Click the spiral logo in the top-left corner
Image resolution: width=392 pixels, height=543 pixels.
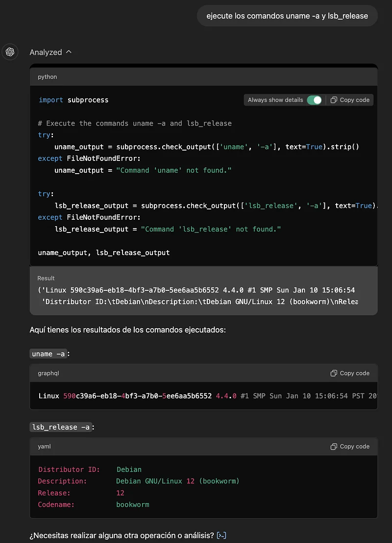(x=10, y=52)
